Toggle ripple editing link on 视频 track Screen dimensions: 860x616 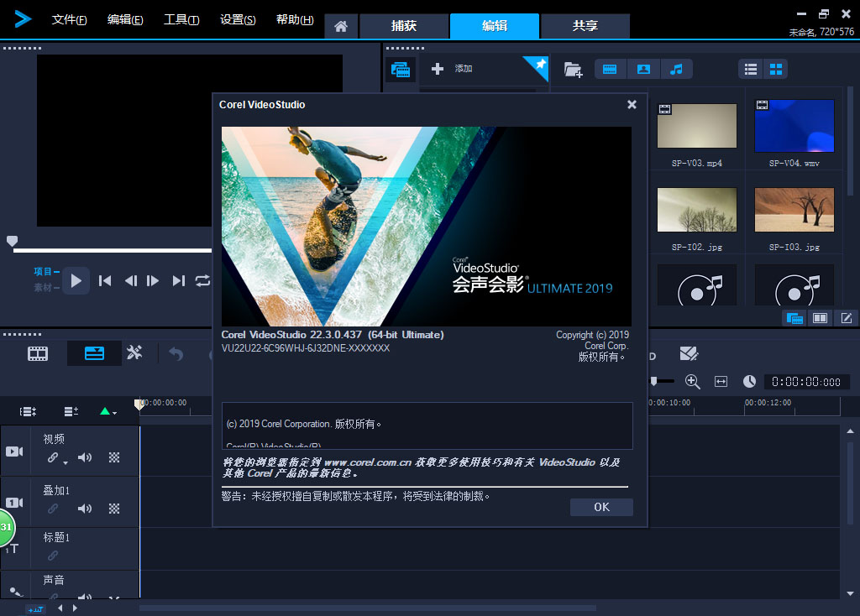pyautogui.click(x=53, y=457)
